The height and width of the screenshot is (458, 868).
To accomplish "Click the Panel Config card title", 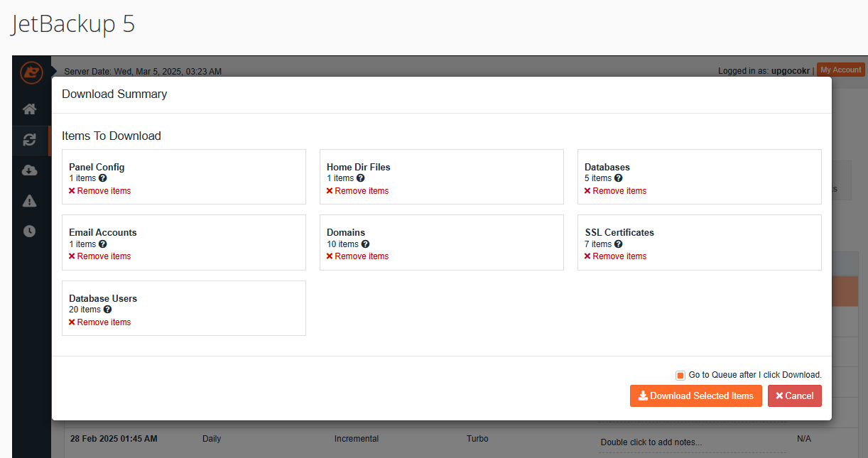I will (x=97, y=167).
